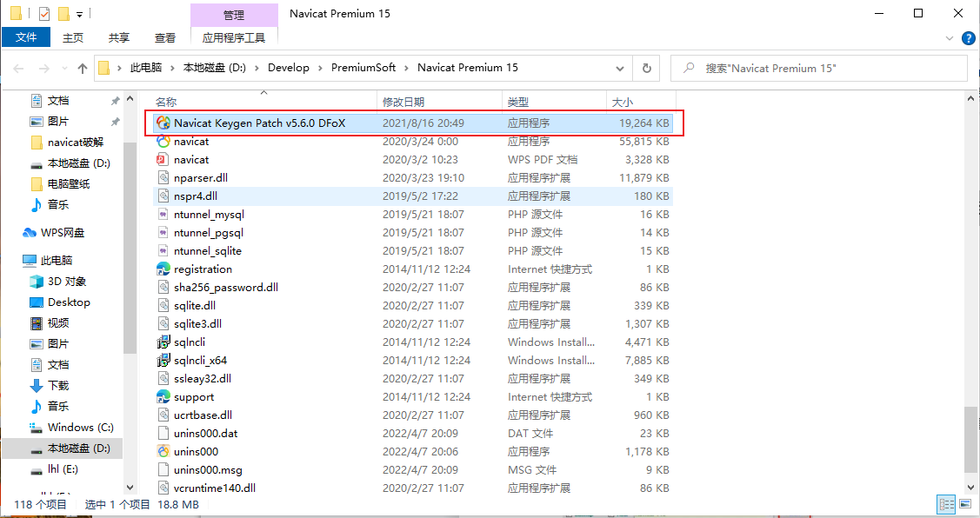Click the Back navigation arrow
The width and height of the screenshot is (980, 518).
point(19,68)
